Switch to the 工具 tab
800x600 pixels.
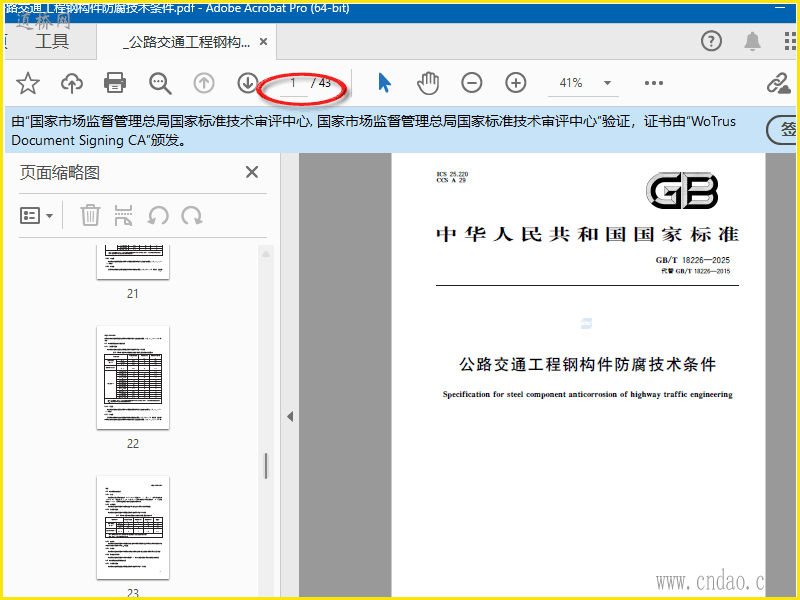pyautogui.click(x=52, y=41)
